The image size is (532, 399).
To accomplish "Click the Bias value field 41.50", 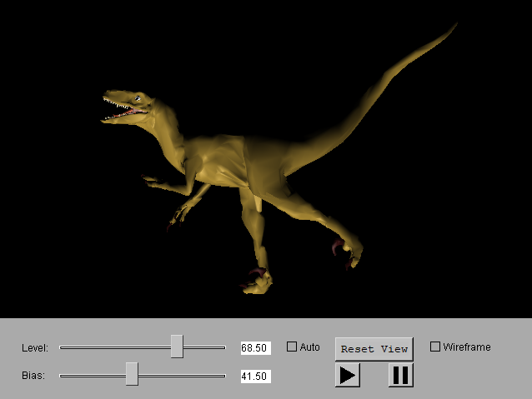I will pyautogui.click(x=256, y=377).
